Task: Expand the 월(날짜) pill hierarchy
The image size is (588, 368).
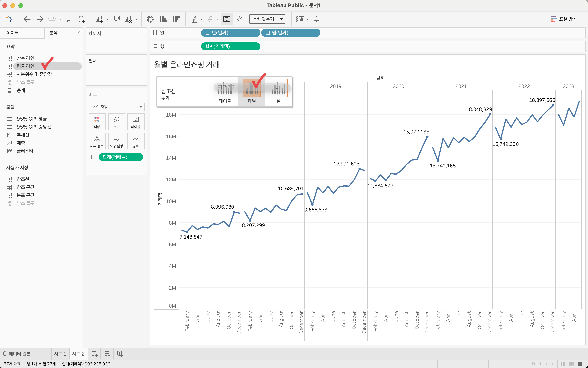Action: [x=268, y=33]
